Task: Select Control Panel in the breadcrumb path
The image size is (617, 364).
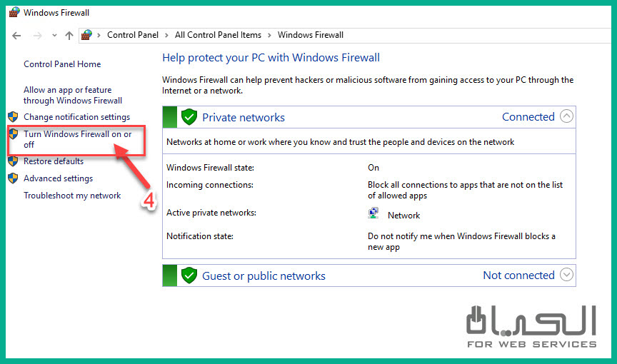Action: [x=134, y=35]
